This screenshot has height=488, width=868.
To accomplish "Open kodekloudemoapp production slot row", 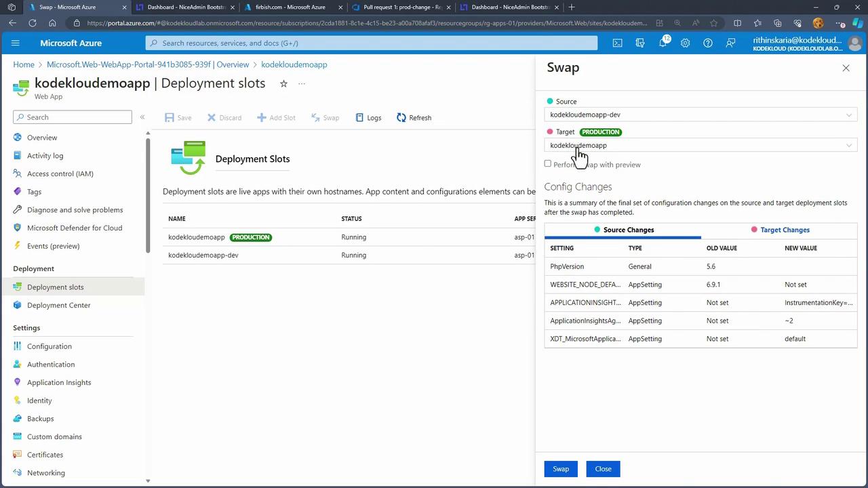I will pyautogui.click(x=197, y=237).
